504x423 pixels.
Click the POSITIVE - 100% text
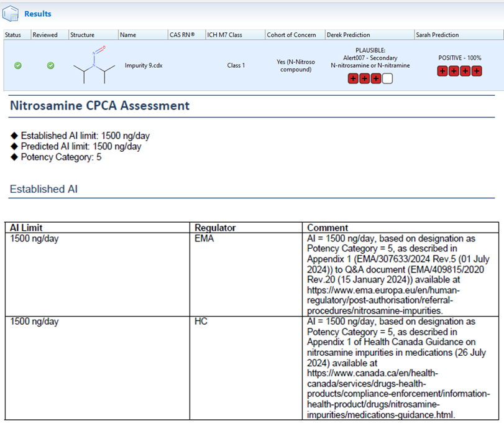pyautogui.click(x=460, y=58)
